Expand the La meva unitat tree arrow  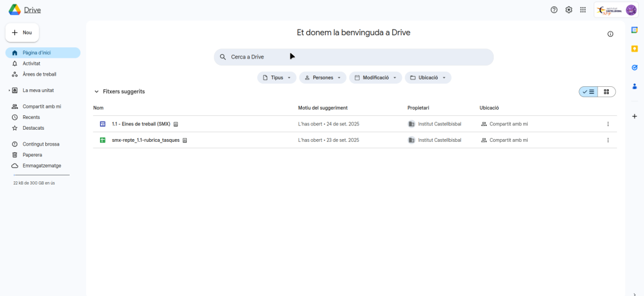point(9,90)
